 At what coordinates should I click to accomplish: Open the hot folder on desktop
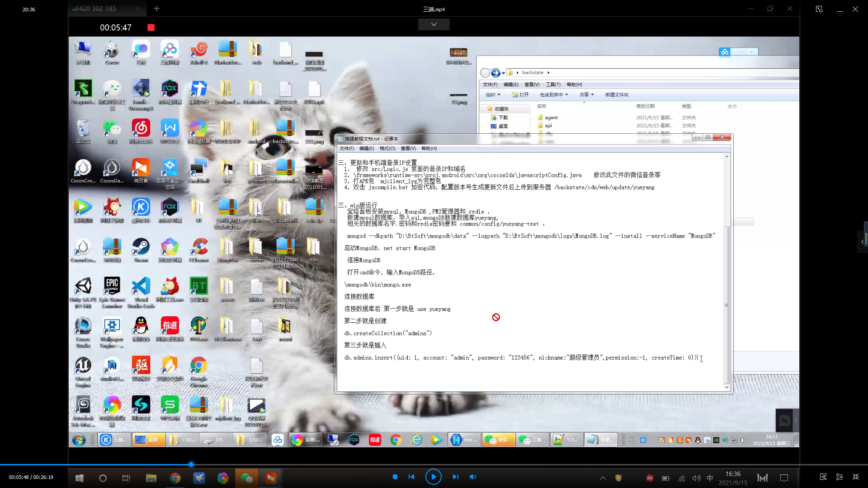point(227,171)
